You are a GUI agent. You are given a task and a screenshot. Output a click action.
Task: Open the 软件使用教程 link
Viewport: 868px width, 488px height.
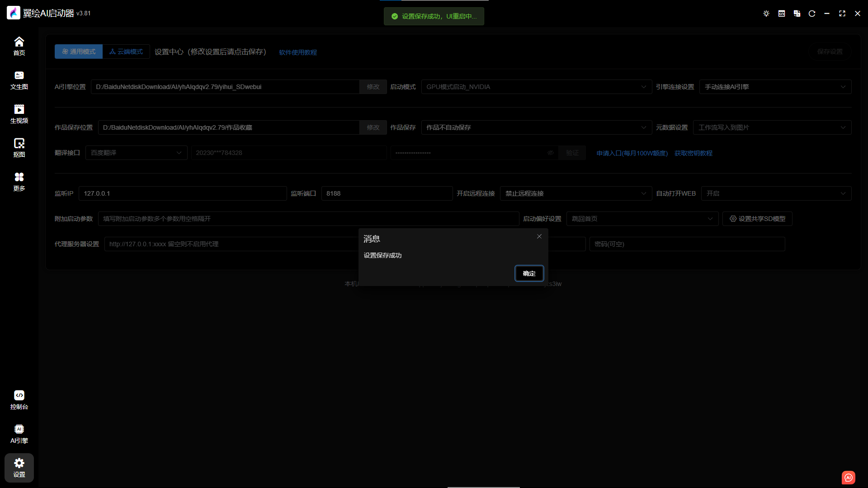coord(298,52)
